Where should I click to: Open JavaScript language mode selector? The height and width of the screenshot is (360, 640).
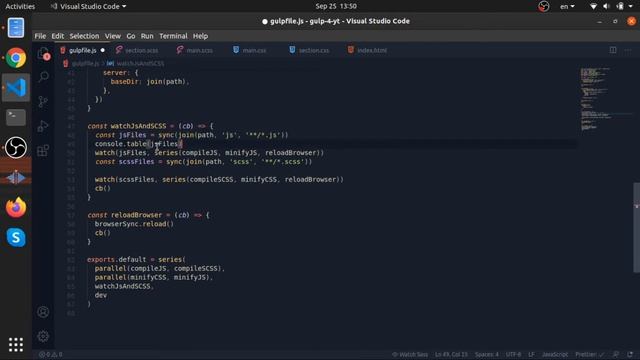click(x=555, y=354)
